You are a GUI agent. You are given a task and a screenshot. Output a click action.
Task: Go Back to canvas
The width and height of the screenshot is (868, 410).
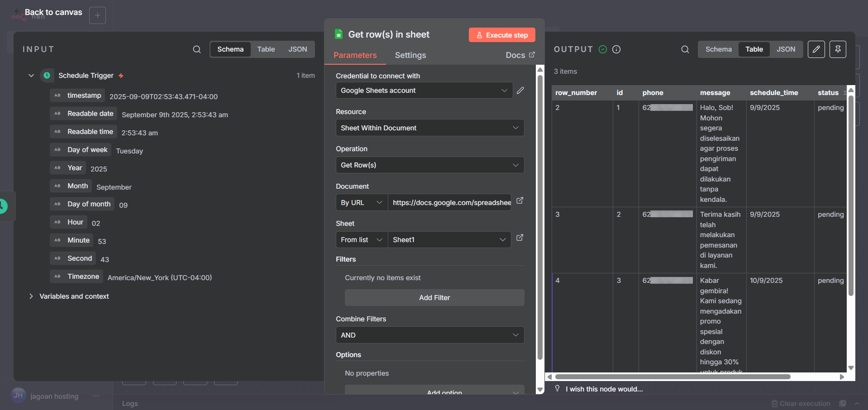[53, 12]
